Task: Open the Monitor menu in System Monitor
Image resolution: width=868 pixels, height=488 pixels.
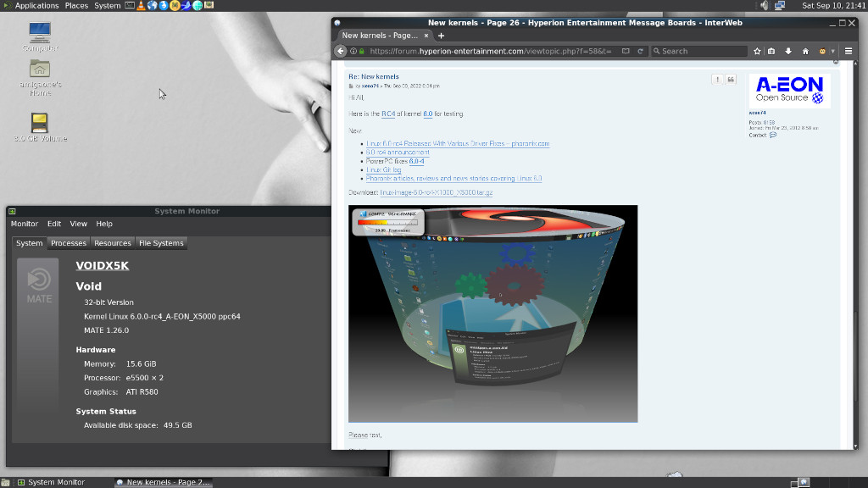Action: click(x=25, y=224)
